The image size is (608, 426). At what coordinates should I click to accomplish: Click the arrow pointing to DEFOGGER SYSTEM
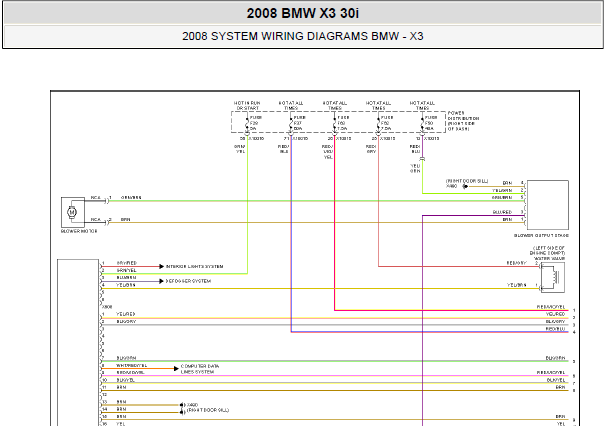(162, 281)
